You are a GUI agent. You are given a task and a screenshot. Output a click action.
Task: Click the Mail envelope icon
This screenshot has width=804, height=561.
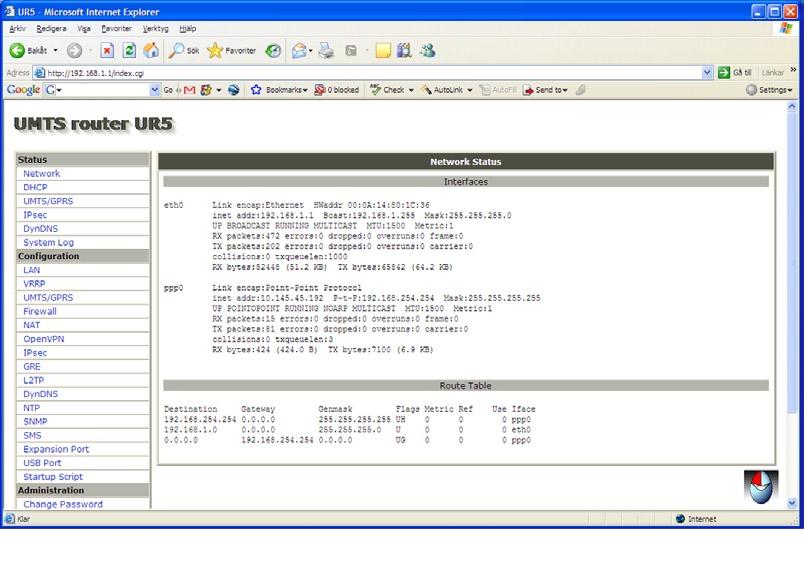coord(299,50)
